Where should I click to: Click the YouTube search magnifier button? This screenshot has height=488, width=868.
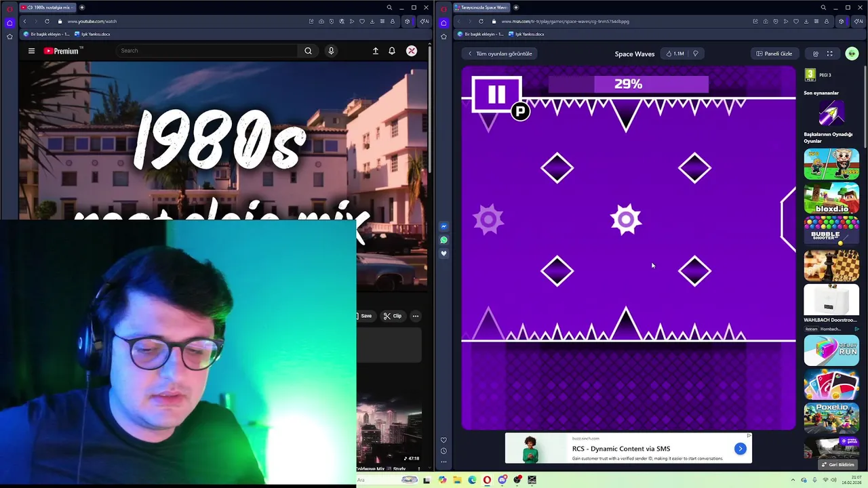tap(308, 51)
